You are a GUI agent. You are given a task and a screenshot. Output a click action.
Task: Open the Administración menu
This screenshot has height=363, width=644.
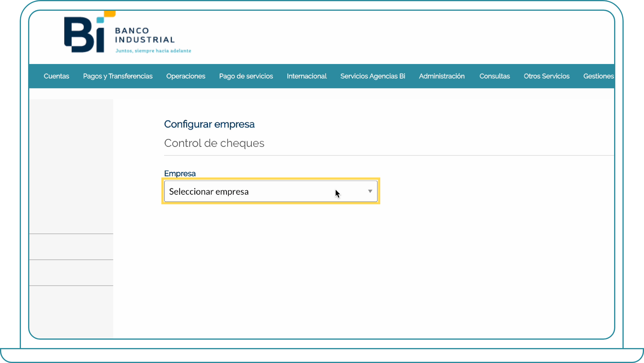point(442,76)
